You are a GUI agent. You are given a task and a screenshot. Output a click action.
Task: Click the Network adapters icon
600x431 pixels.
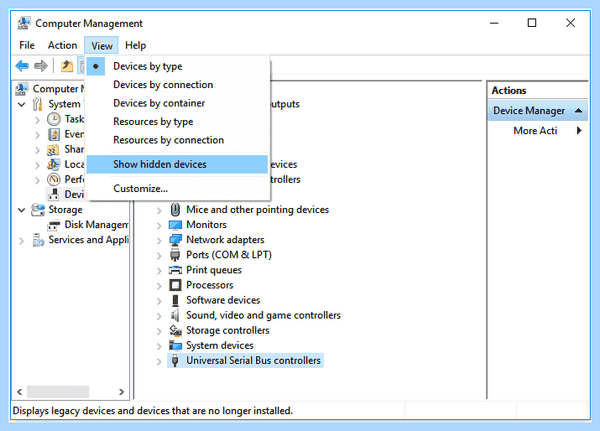[x=175, y=240]
